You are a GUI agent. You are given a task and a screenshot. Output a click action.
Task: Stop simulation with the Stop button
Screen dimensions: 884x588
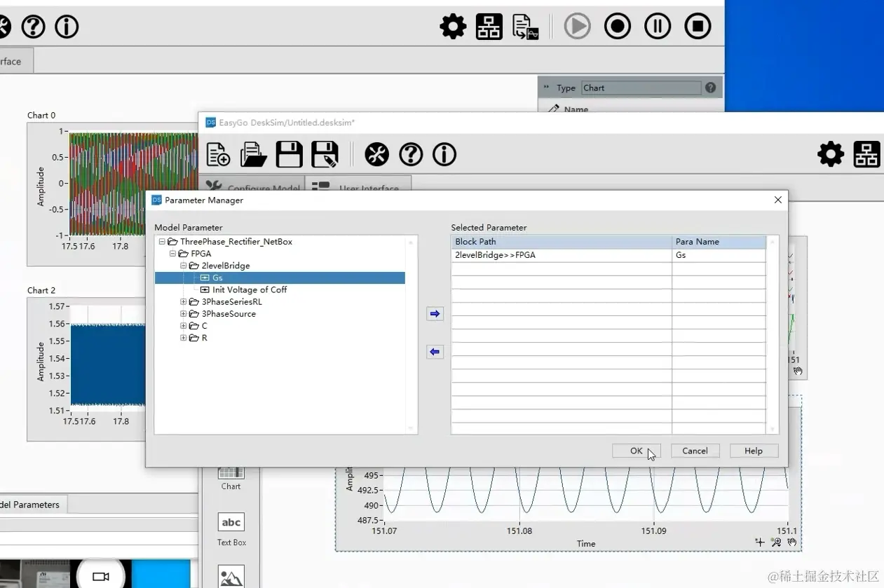698,27
